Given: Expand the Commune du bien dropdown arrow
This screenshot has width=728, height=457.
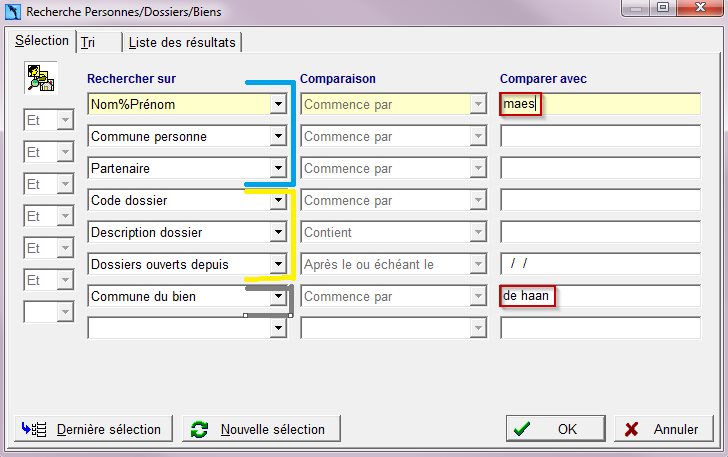Looking at the screenshot, I should [278, 296].
